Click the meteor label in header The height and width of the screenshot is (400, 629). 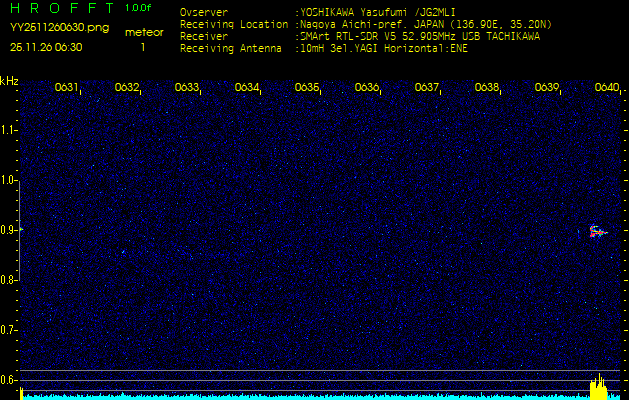coord(144,32)
